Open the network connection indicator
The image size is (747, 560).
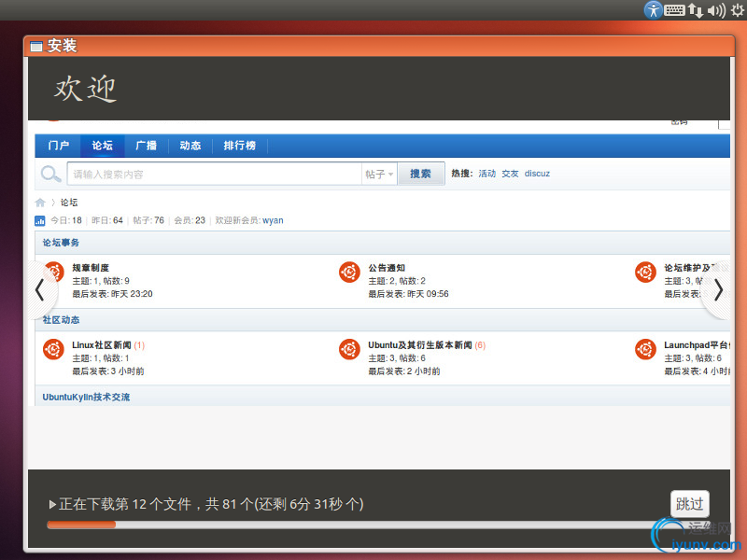(696, 10)
